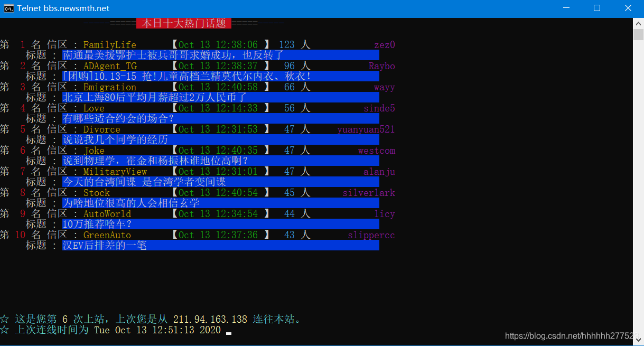Click the 123 人 reader count
Viewport: 644px width, 346px height.
coord(295,45)
